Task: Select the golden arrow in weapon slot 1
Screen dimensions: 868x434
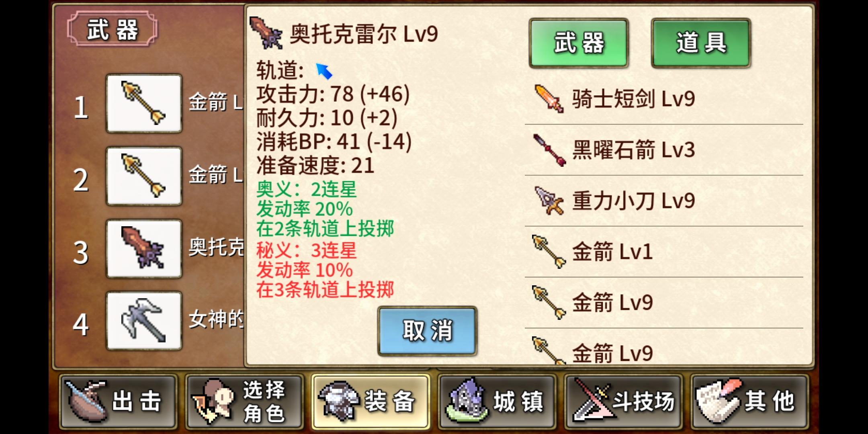Action: [x=144, y=103]
